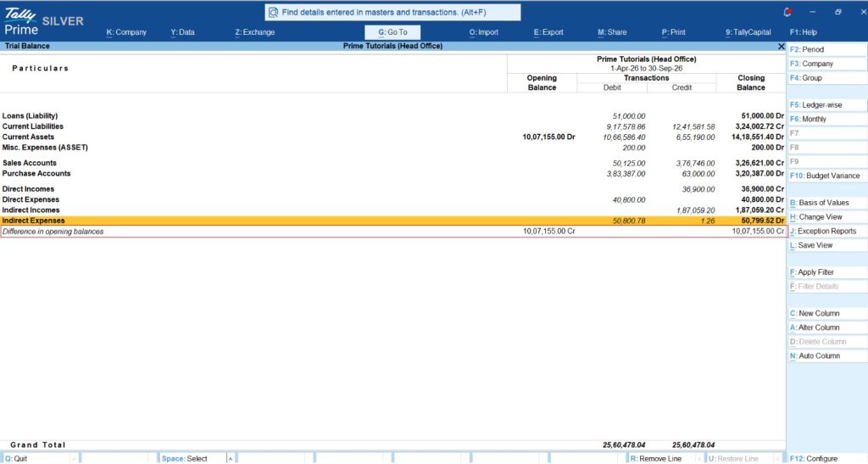Click Indirect Incomes credit value 1,87,059.20

695,210
